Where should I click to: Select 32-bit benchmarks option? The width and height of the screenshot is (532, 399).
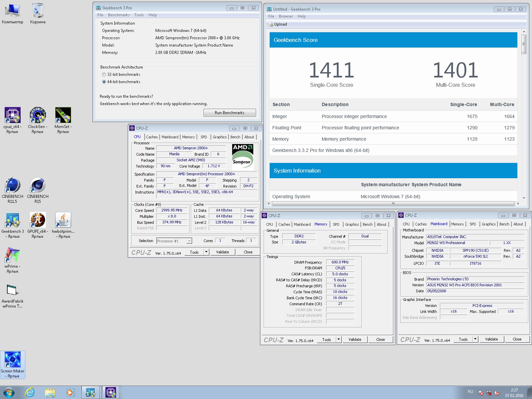[x=104, y=74]
